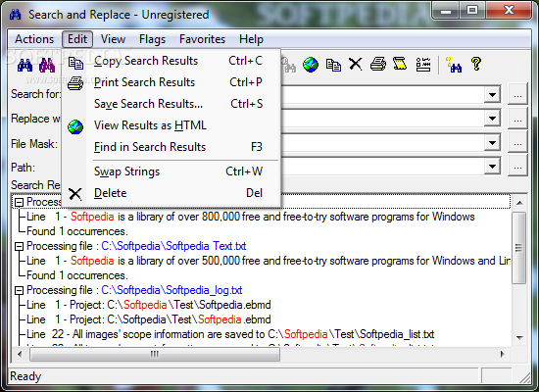
Task: Open the Help menu
Action: coord(251,39)
